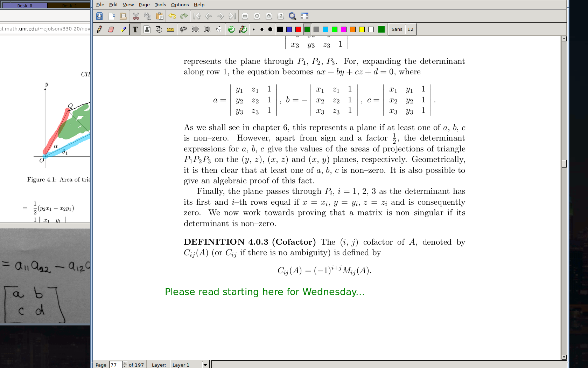The height and width of the screenshot is (368, 588).
Task: Open the Options menu
Action: click(x=180, y=5)
